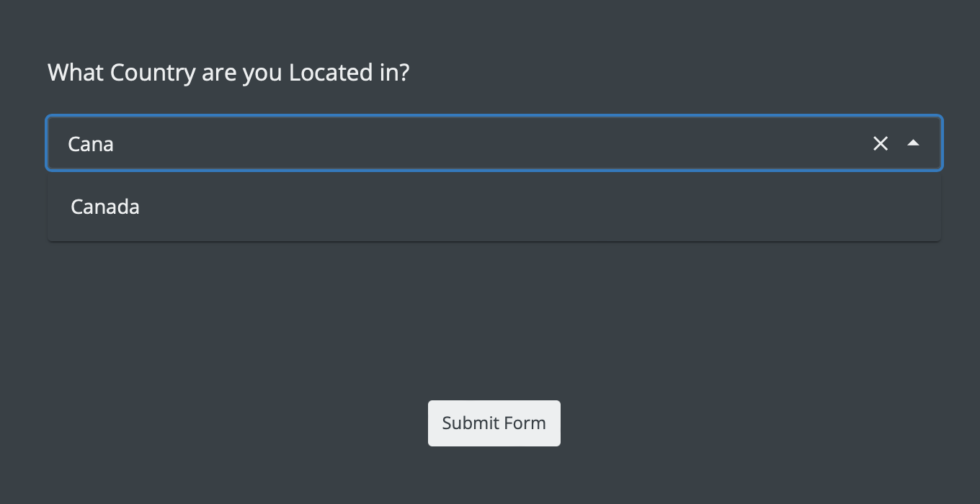The image size is (980, 504).
Task: Collapse the suggestions via the arrow icon
Action: coord(914,143)
